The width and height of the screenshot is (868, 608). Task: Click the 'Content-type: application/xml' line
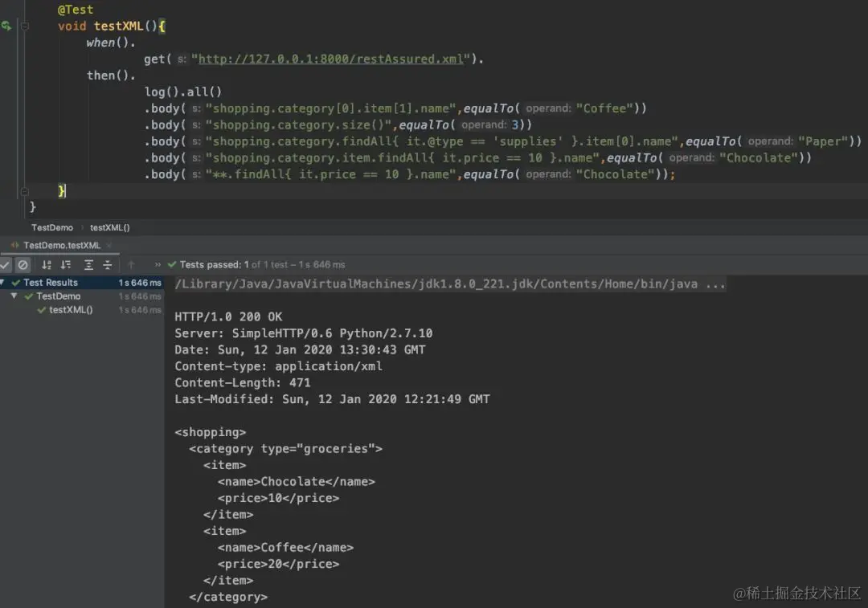click(278, 366)
